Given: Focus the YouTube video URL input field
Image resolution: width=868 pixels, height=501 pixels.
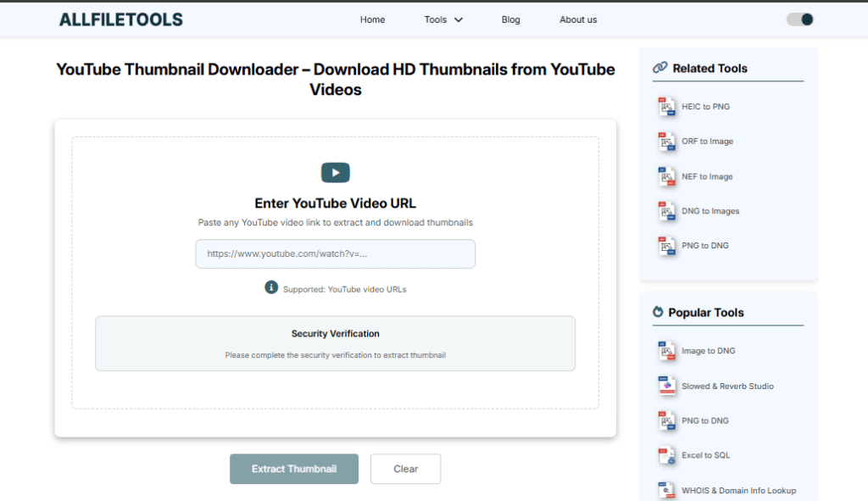Looking at the screenshot, I should coord(335,253).
